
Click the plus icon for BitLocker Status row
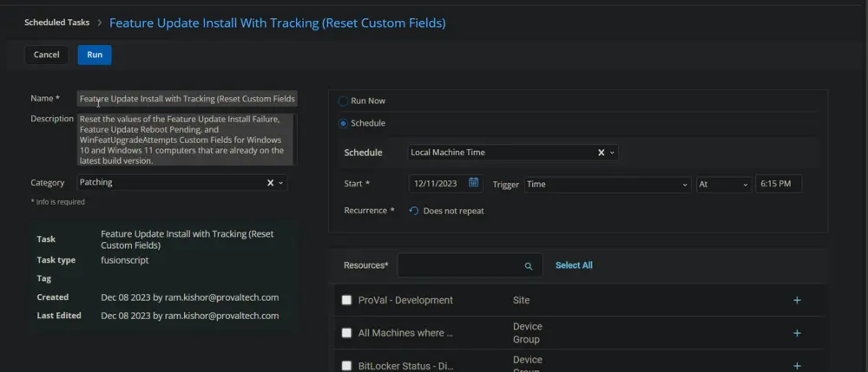click(x=797, y=366)
